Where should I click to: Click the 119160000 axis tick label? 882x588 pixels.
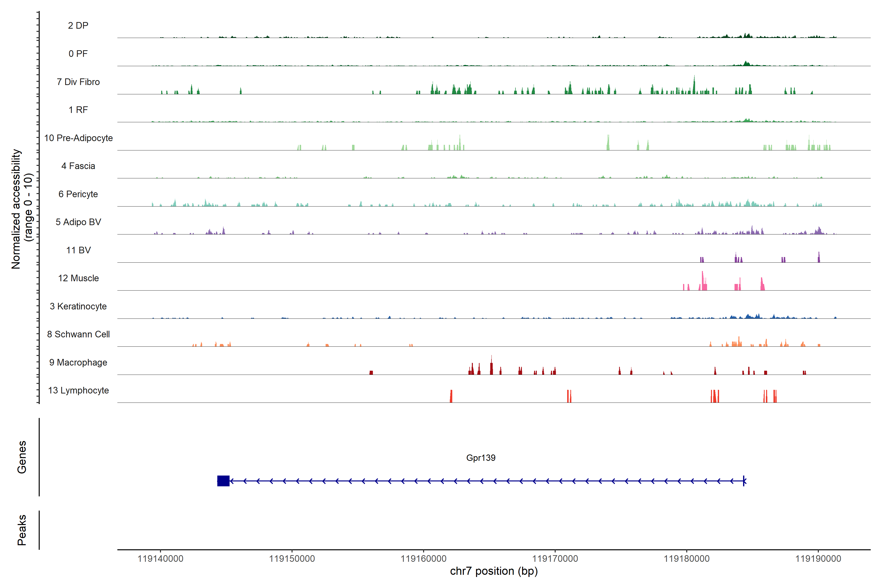click(x=423, y=558)
